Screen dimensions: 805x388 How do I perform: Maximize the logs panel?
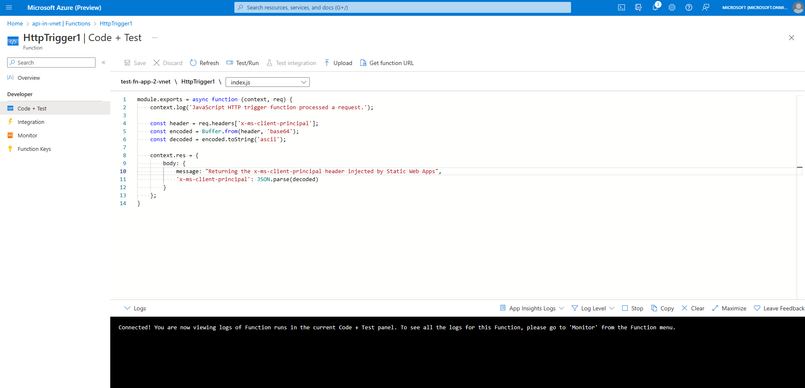tap(729, 308)
